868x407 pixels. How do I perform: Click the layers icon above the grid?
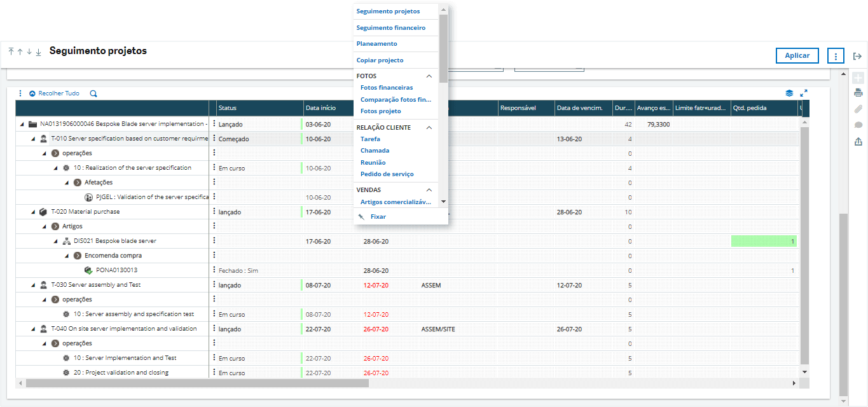789,93
